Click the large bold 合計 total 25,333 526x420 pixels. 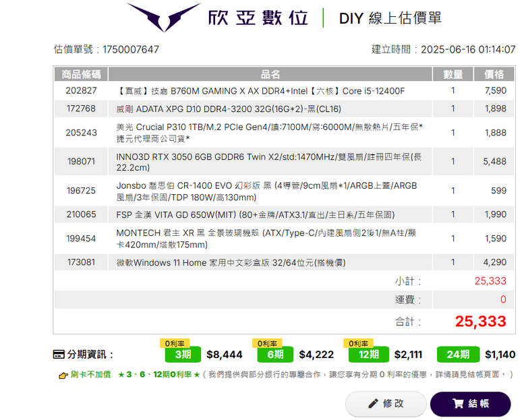click(x=481, y=322)
